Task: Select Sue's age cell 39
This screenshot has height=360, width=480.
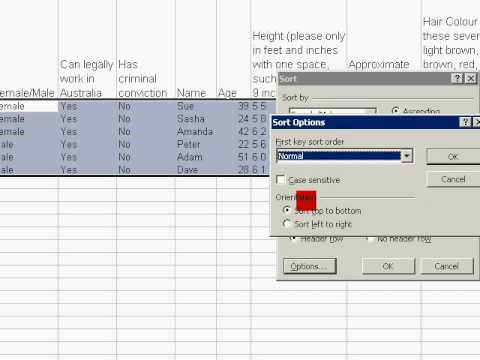Action: tap(233, 106)
